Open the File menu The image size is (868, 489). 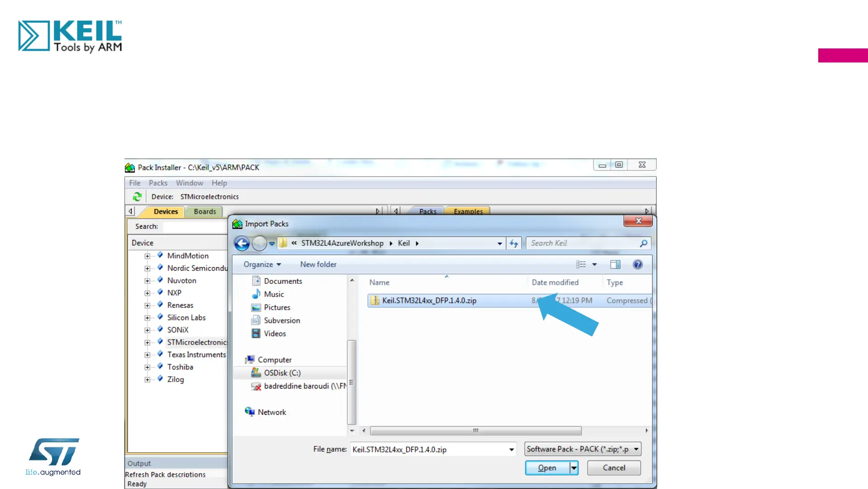tap(135, 183)
